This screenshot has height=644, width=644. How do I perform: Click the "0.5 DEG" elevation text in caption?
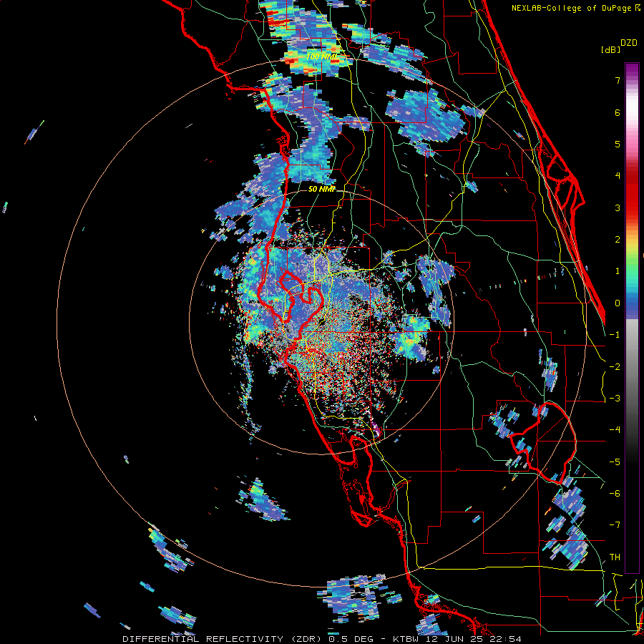pos(351,639)
